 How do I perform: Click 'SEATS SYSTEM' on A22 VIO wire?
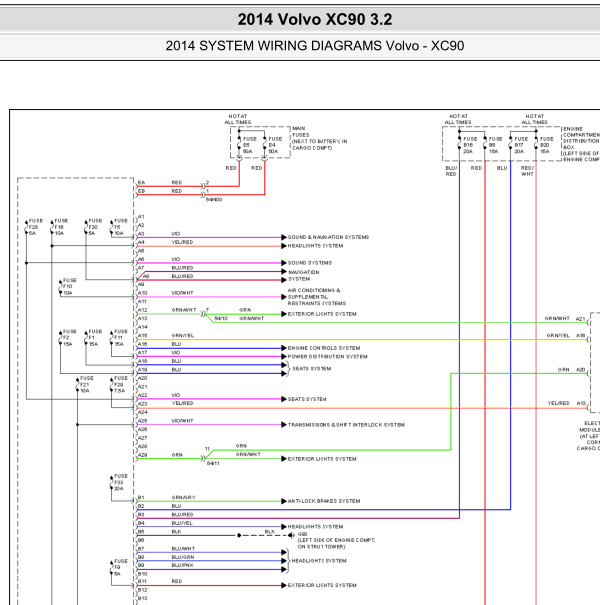tap(307, 399)
